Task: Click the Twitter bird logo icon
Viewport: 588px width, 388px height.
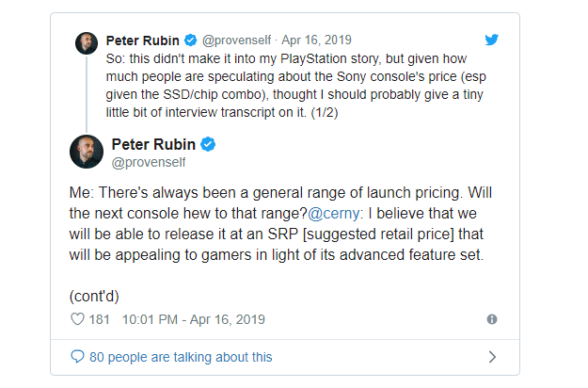Action: pos(491,40)
